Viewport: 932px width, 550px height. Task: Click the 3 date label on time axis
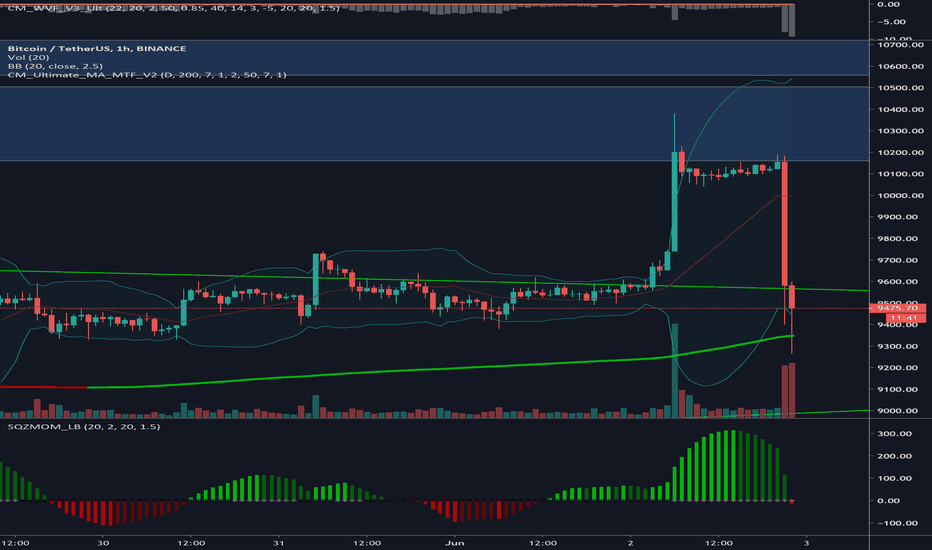807,542
